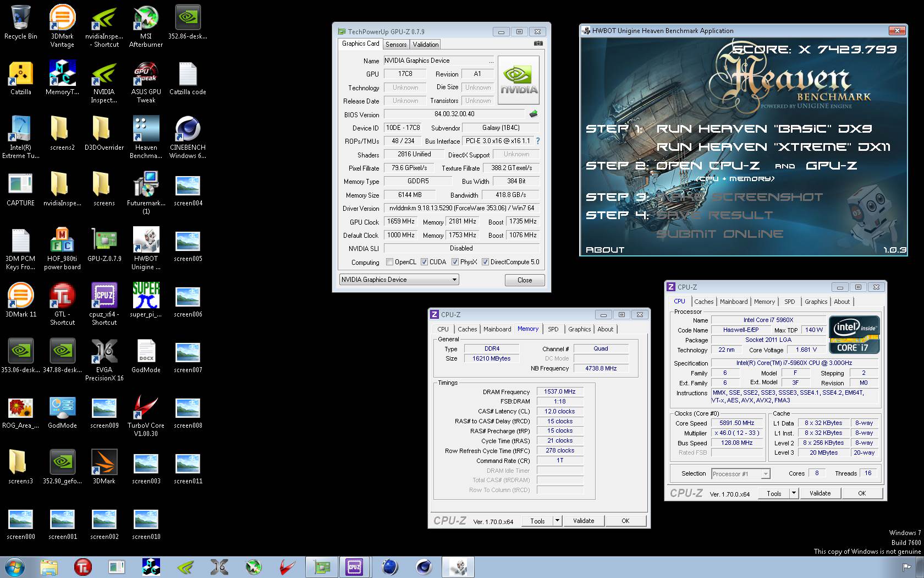Open 352.86-desk NVIDIA driver installer icon
924x578 pixels.
[188, 23]
